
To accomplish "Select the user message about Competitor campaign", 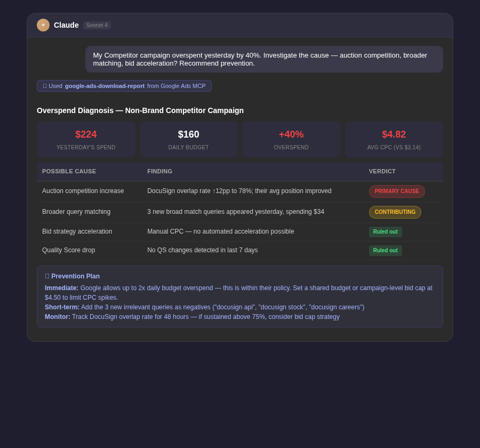I will pyautogui.click(x=264, y=59).
